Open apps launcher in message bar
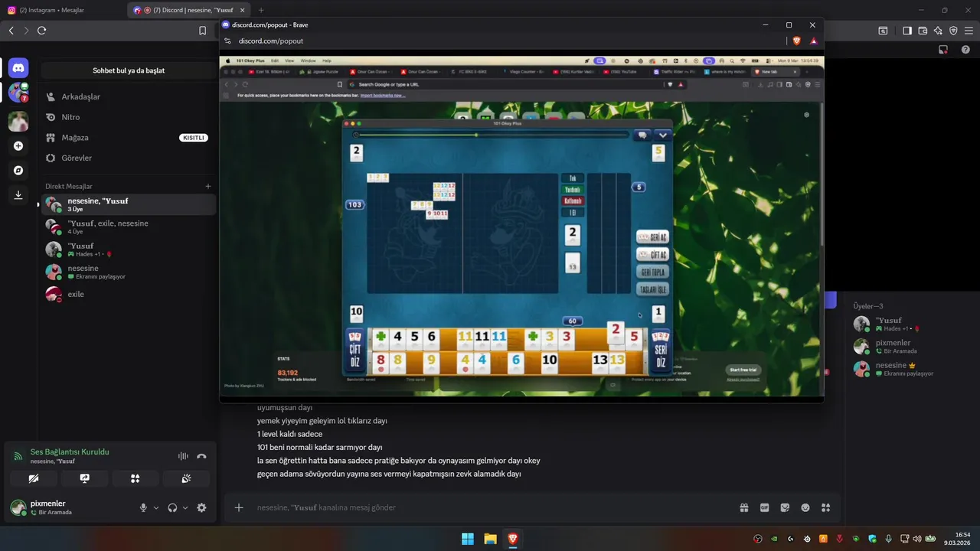Screen dimensions: 980x551 click(825, 507)
